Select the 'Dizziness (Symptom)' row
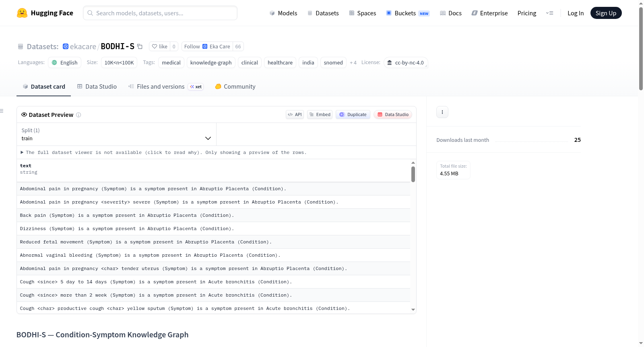 tap(213, 229)
